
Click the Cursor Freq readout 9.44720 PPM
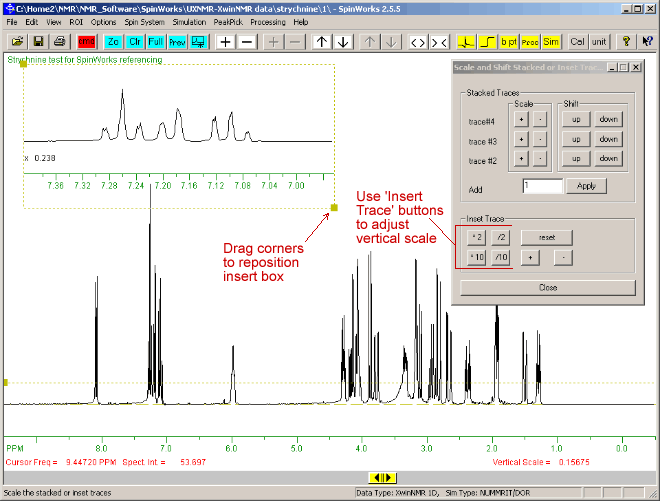(91, 462)
